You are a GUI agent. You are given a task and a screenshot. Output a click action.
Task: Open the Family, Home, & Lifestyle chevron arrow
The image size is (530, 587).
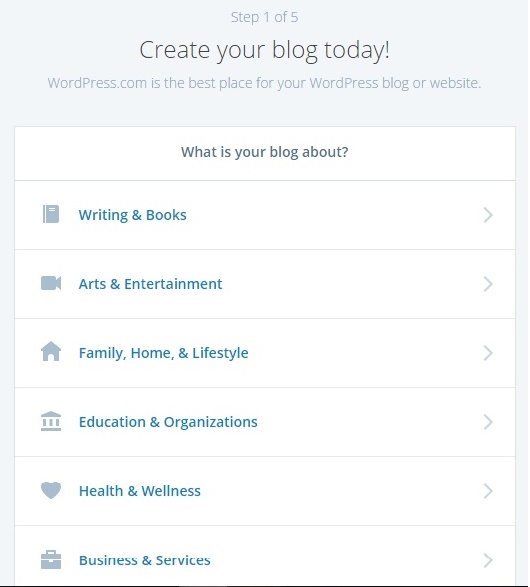tap(488, 353)
